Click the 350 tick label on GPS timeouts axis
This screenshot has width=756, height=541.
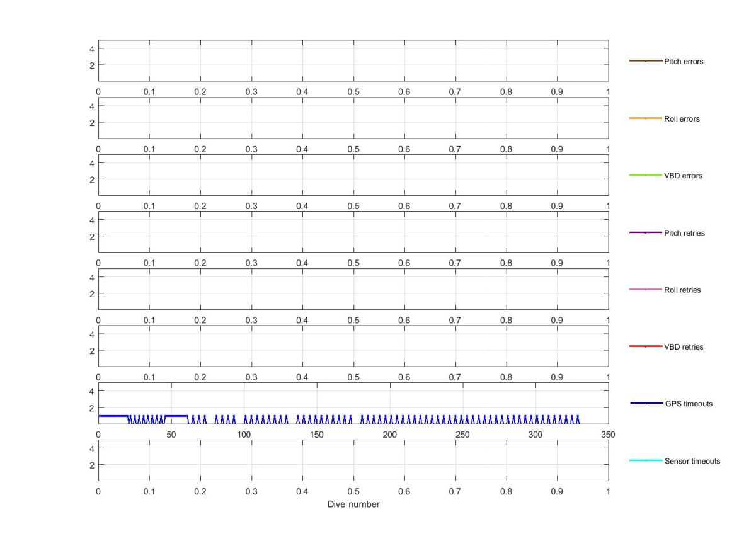[609, 435]
